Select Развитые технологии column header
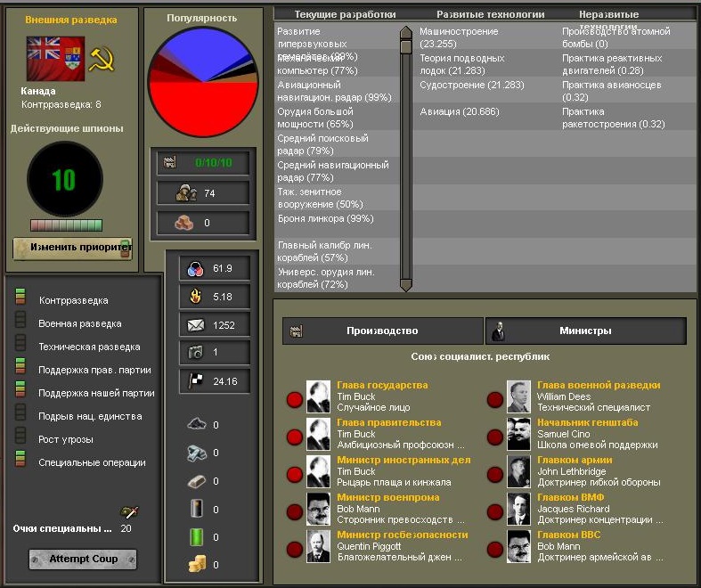The image size is (701, 588). [491, 14]
